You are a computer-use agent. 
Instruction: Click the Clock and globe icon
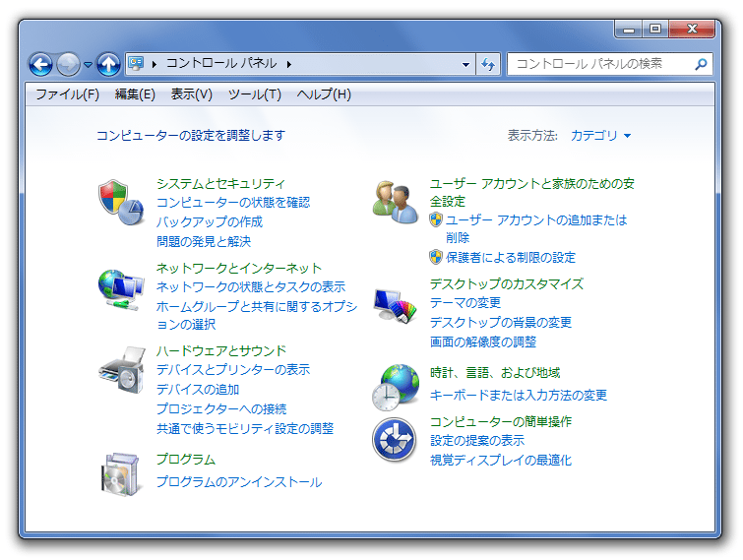click(x=396, y=387)
